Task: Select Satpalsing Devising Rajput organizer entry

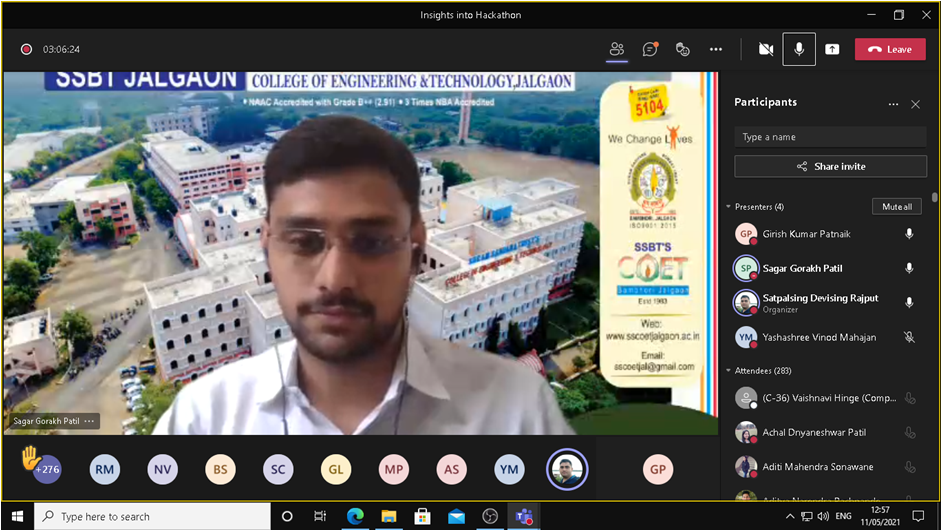Action: click(823, 303)
